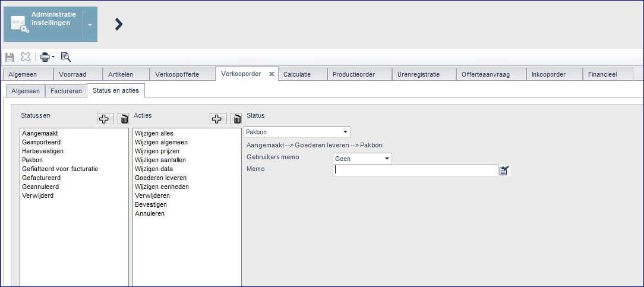Viewport: 644px width, 287px height.
Task: Expand the Administratie instellingen dropdown arrow
Action: pyautogui.click(x=90, y=25)
